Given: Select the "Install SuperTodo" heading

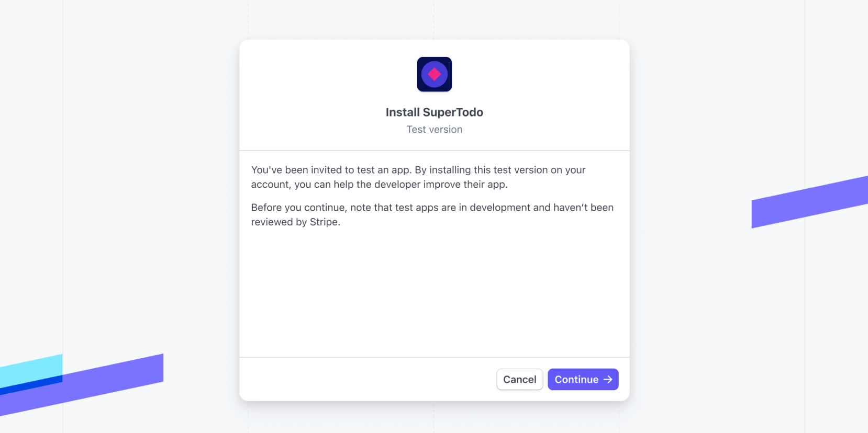Looking at the screenshot, I should point(434,112).
